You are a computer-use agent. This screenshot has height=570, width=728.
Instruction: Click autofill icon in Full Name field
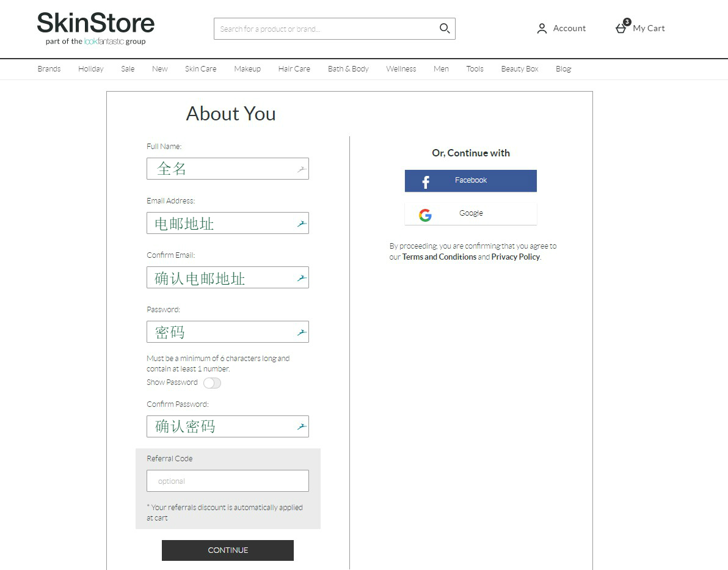301,169
